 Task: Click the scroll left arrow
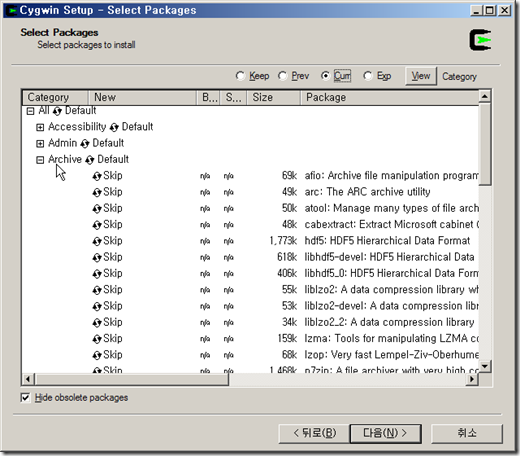click(x=28, y=379)
